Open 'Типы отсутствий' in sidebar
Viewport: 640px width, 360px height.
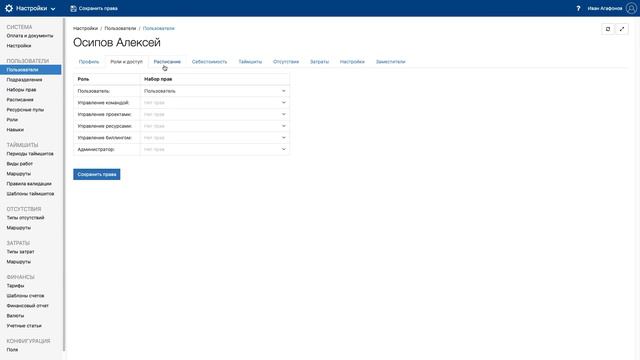[x=25, y=218]
